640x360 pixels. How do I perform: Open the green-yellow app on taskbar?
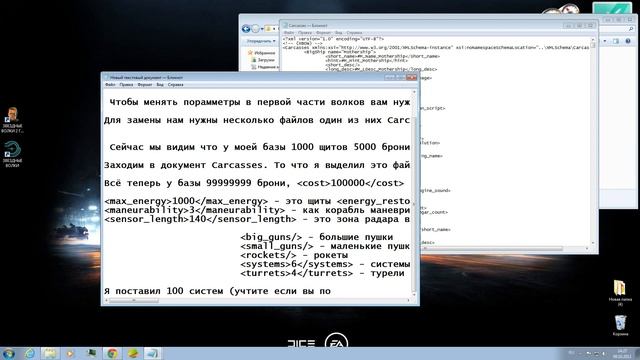click(x=133, y=353)
